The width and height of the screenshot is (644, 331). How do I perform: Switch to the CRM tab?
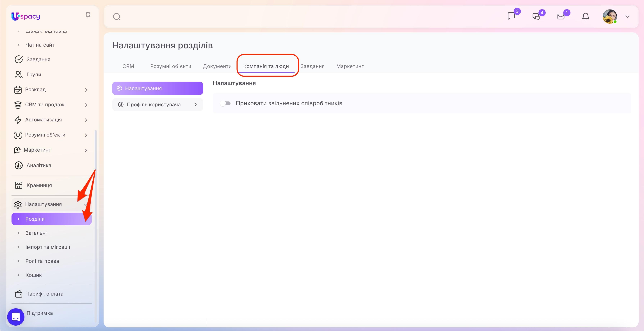128,66
